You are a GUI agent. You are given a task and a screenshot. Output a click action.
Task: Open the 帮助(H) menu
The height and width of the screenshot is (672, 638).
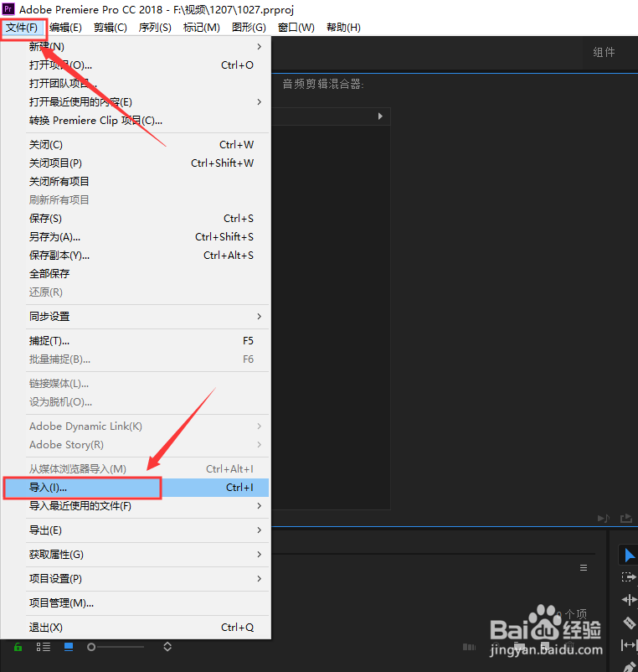point(343,28)
